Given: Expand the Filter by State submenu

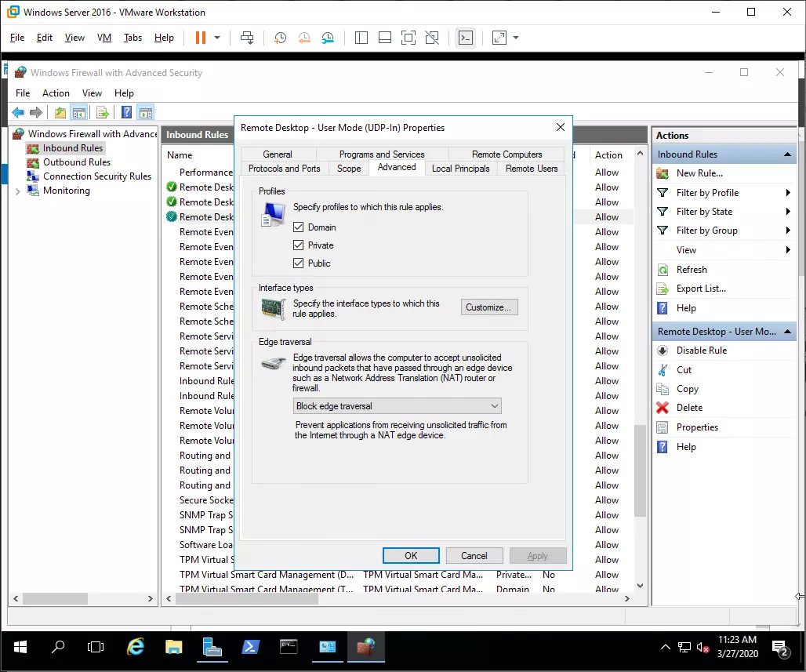Looking at the screenshot, I should [788, 211].
